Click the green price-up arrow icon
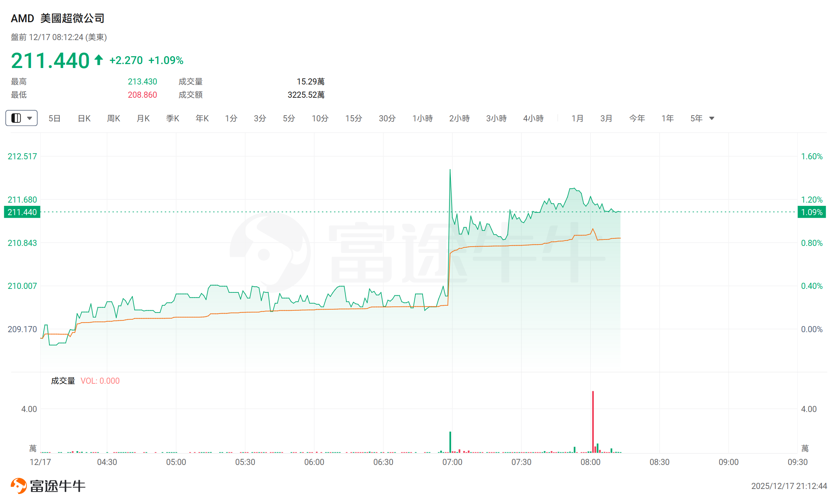Image resolution: width=838 pixels, height=504 pixels. pos(99,60)
